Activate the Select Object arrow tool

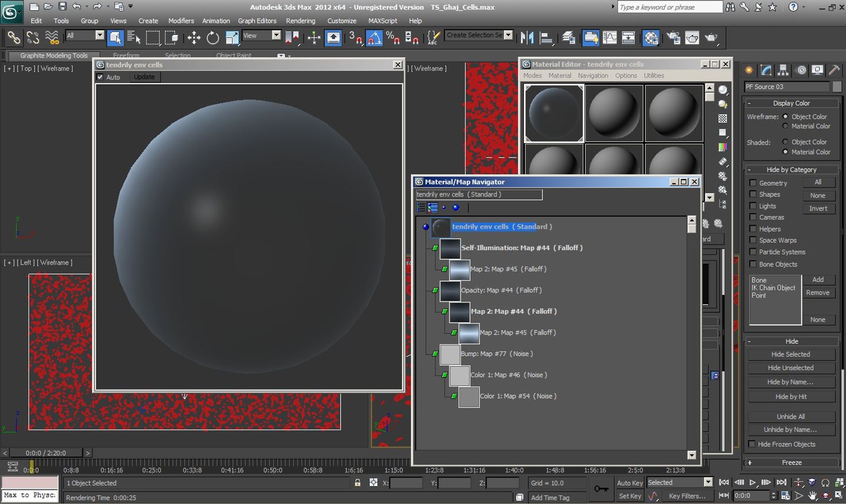click(x=115, y=38)
